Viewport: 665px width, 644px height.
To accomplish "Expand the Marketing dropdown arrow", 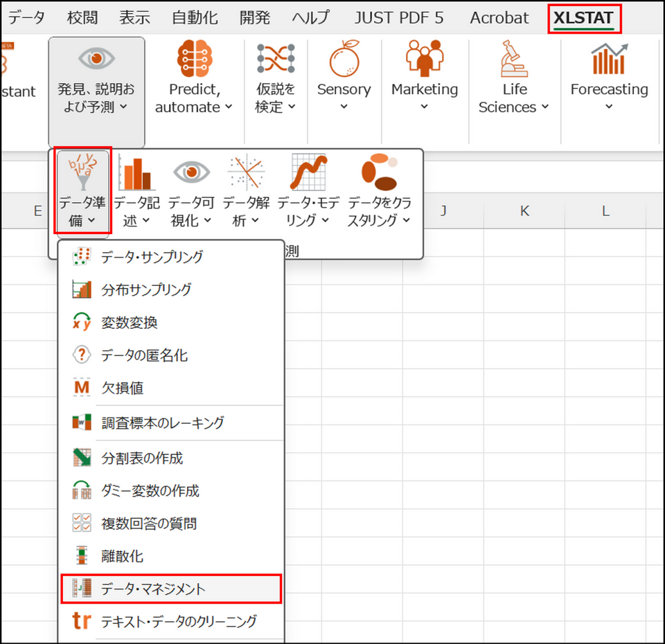I will click(x=424, y=107).
